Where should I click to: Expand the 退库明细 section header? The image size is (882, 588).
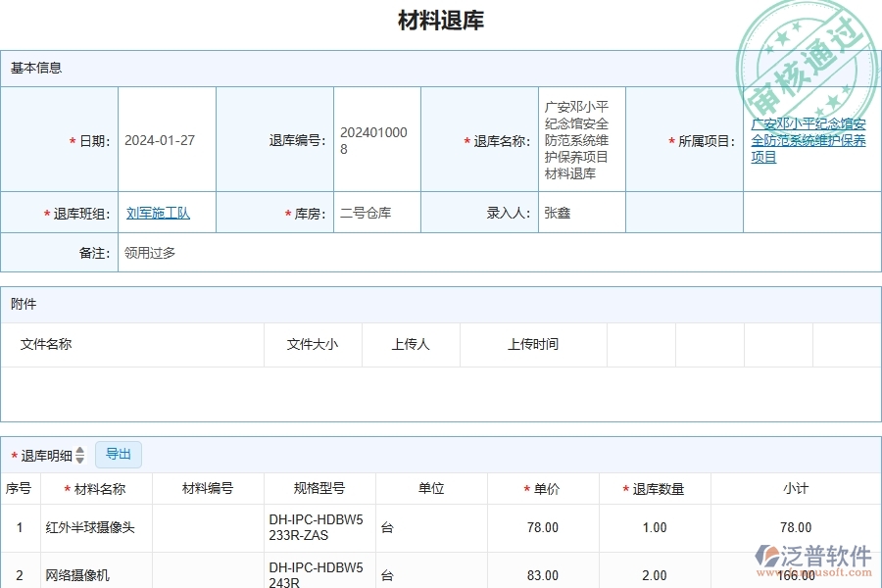pyautogui.click(x=43, y=454)
